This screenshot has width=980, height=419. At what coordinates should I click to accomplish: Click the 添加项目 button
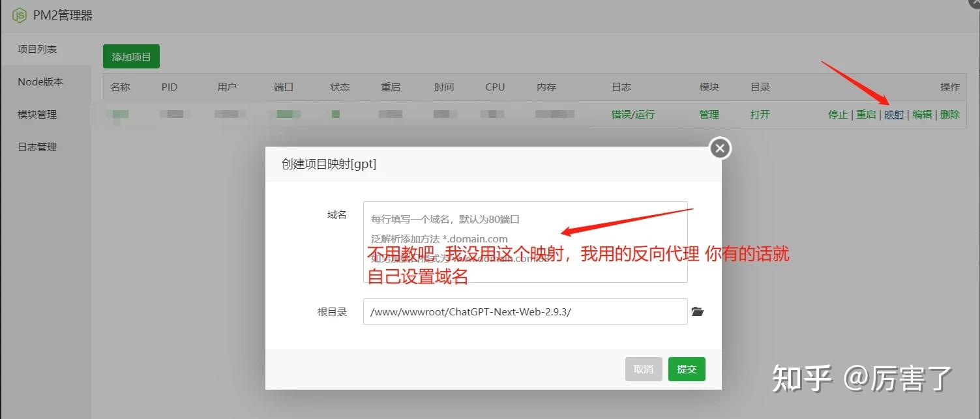131,57
